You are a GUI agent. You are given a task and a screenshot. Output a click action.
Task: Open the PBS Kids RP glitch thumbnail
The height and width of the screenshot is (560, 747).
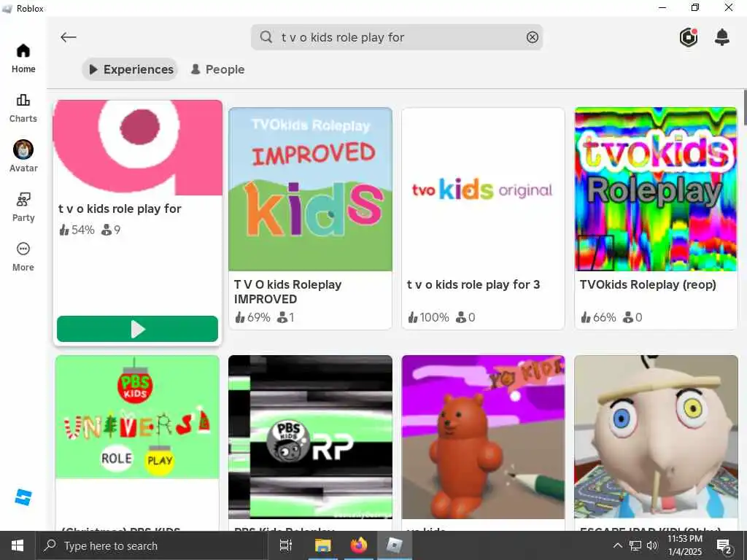click(x=310, y=437)
